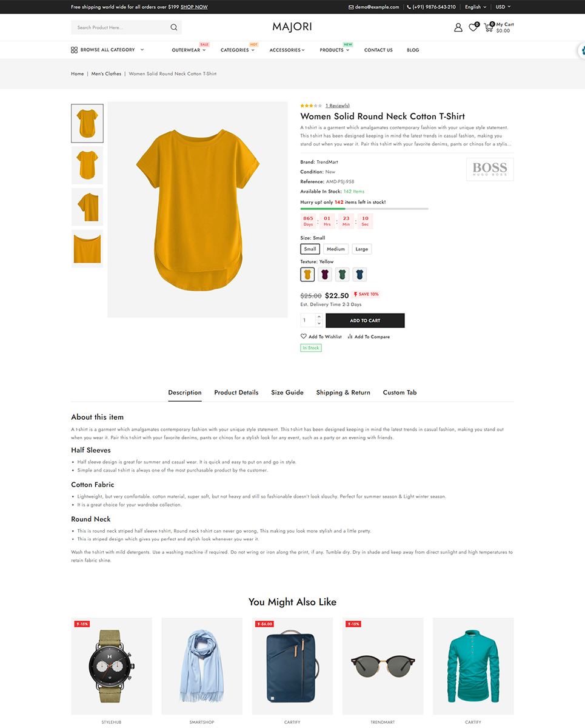585x728 pixels.
Task: Open the shopping cart icon
Action: tap(489, 27)
